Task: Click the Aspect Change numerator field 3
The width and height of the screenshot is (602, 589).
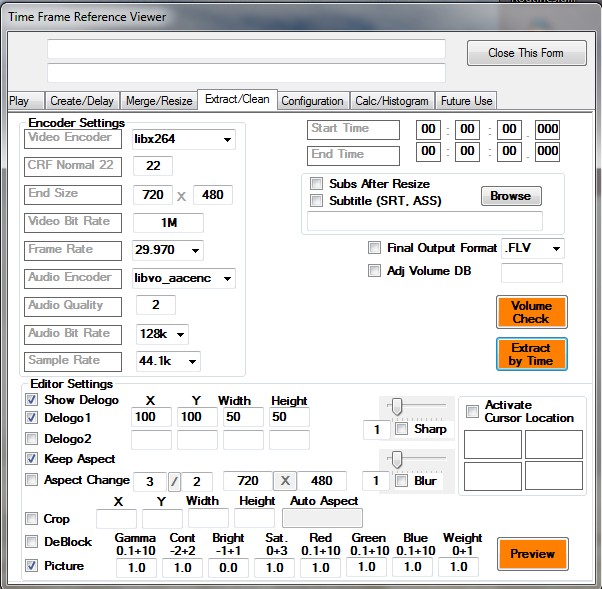Action: 150,481
